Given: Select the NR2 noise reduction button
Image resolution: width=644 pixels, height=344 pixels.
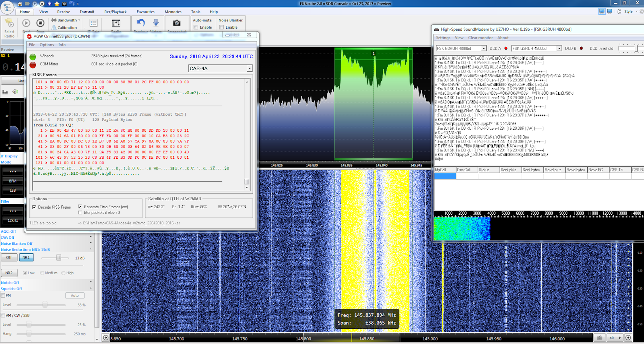Looking at the screenshot, I should (9, 273).
